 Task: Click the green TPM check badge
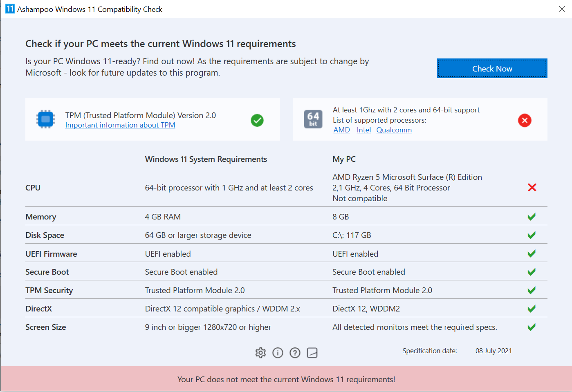point(257,120)
